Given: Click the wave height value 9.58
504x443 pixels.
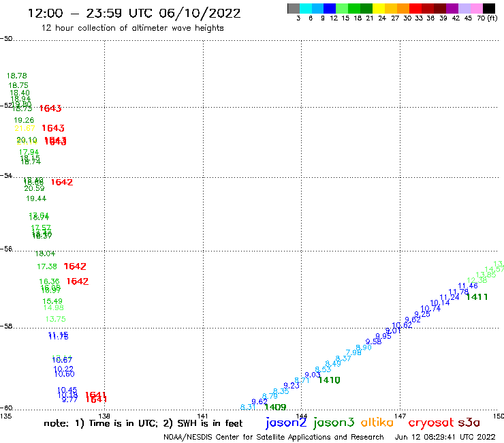Looking at the screenshot, I should click(x=373, y=341).
